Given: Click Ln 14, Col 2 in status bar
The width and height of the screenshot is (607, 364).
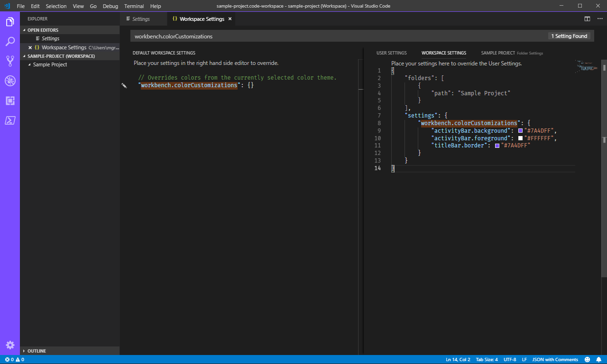Looking at the screenshot, I should (x=458, y=360).
